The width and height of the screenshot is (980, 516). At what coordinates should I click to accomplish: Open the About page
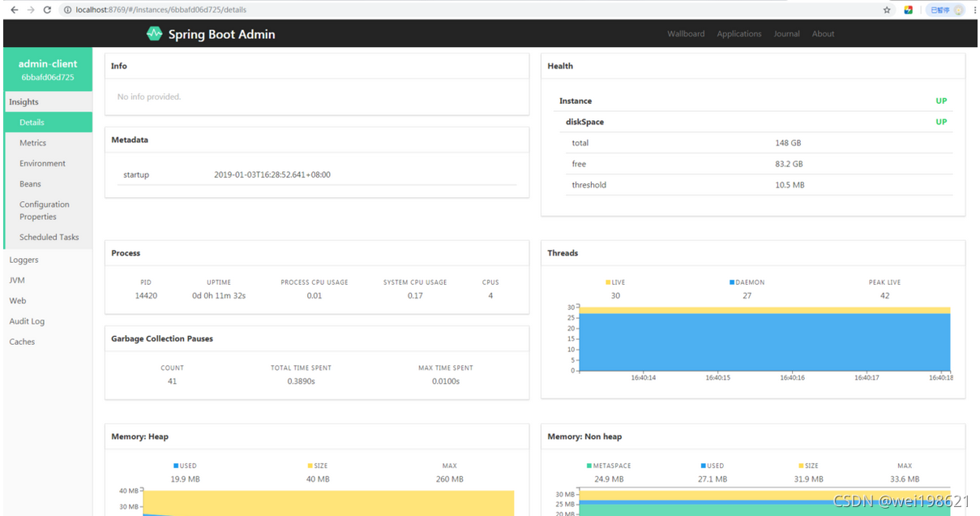pyautogui.click(x=824, y=34)
